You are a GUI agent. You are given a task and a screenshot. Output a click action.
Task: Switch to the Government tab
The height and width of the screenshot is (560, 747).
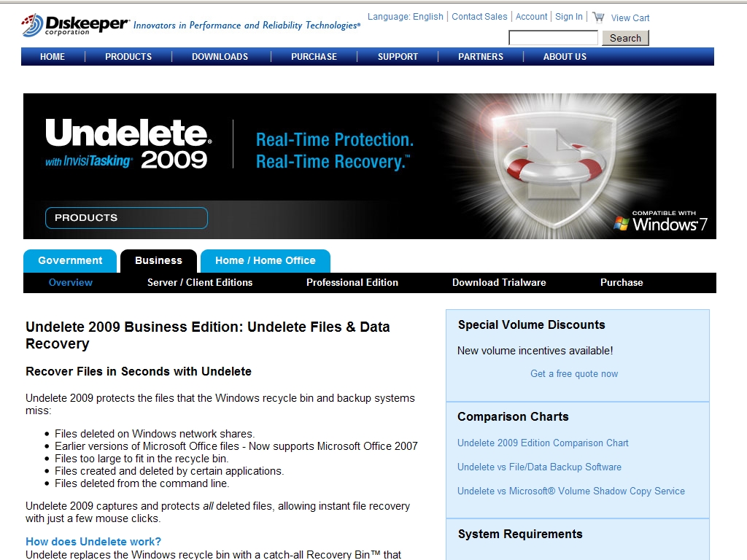pos(70,261)
